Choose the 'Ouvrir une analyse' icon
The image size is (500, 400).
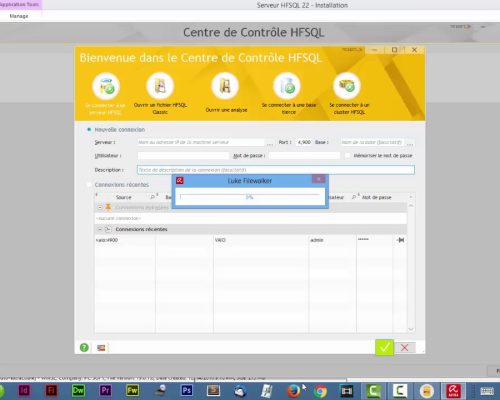[x=225, y=86]
